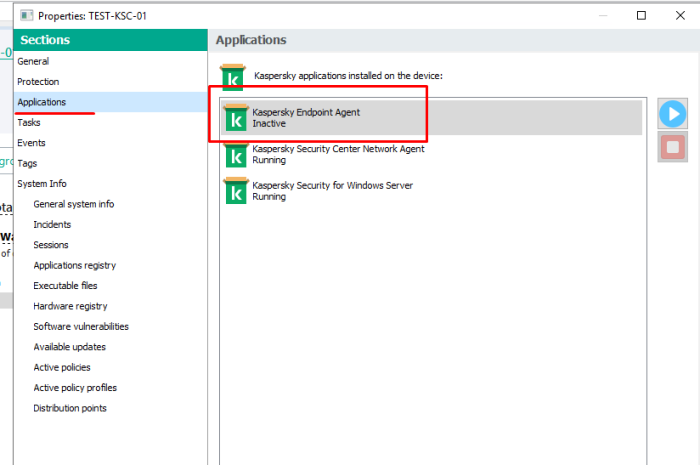Close the Properties TEST-KSC-01 window
Viewport: 700px width, 465px height.
coord(680,16)
